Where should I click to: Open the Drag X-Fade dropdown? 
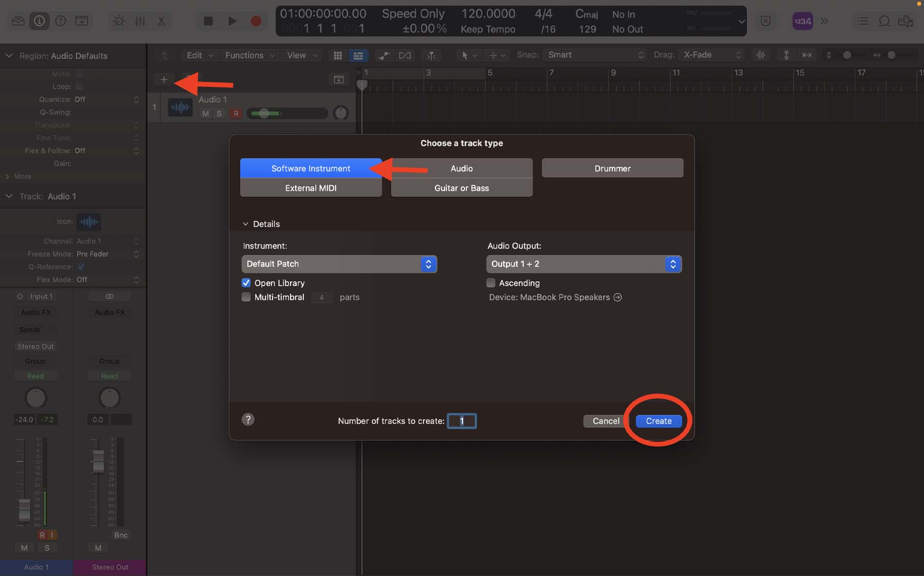pos(711,55)
